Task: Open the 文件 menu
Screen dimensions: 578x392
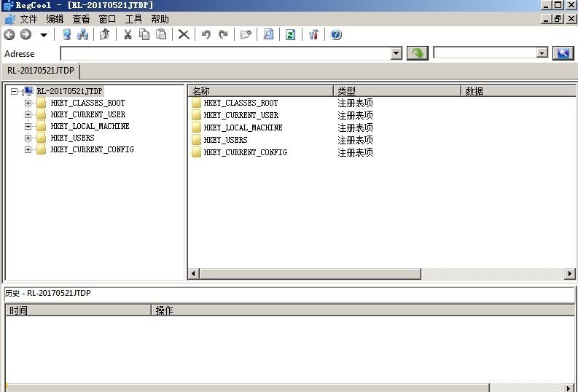Action: pyautogui.click(x=28, y=19)
